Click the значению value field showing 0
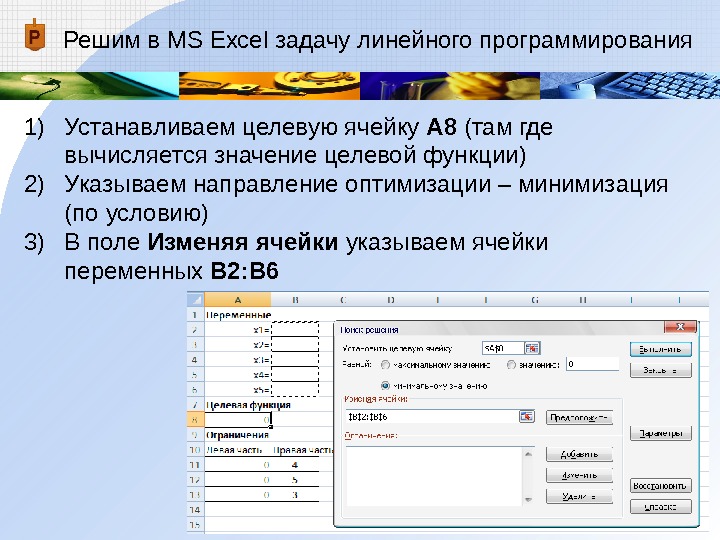720x540 pixels. click(x=592, y=364)
